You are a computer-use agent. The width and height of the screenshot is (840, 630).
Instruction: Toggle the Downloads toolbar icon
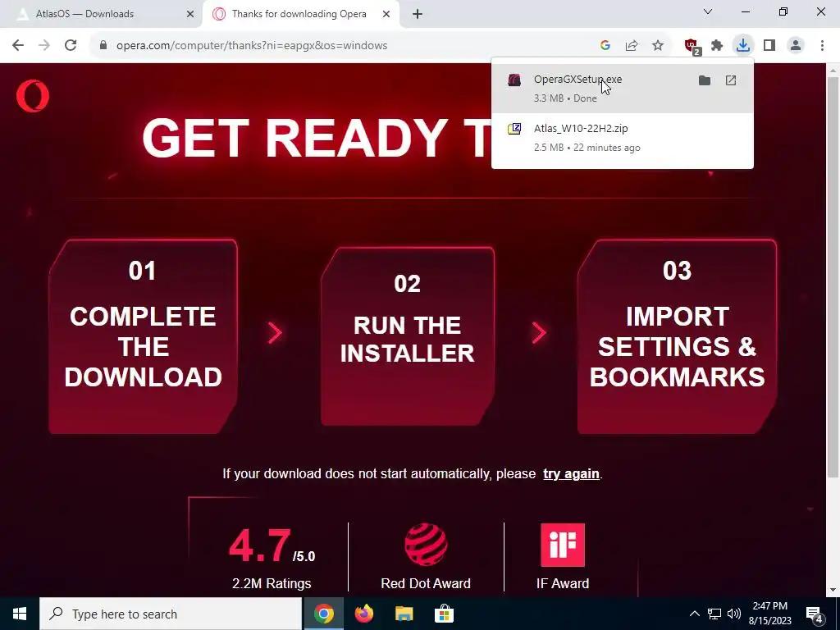(743, 45)
